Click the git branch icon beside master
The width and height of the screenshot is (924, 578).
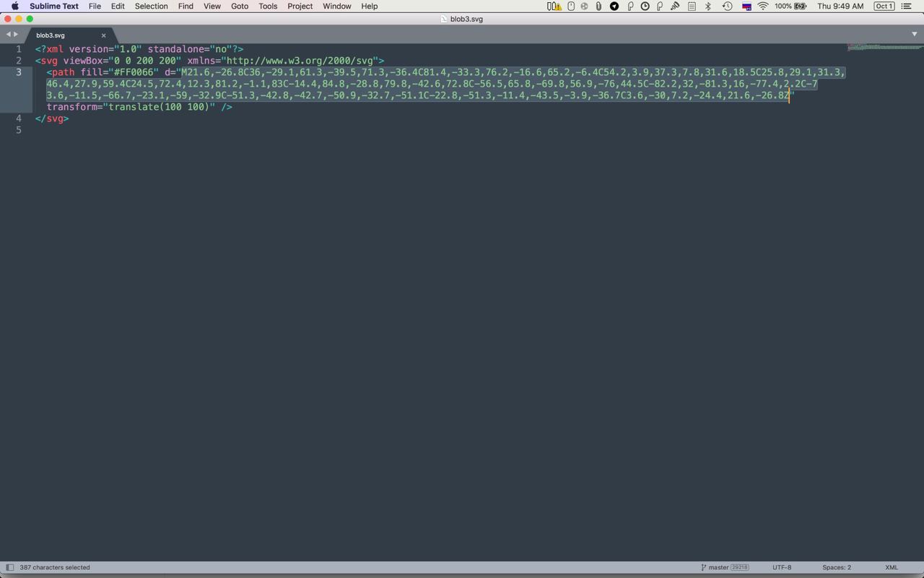click(704, 567)
